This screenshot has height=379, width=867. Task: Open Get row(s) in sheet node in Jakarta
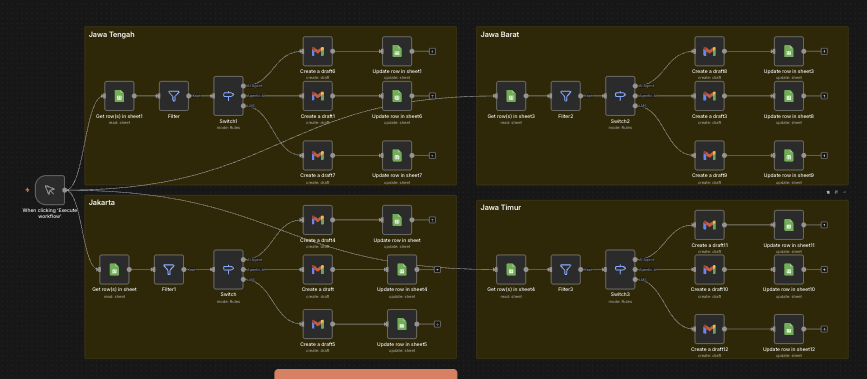pyautogui.click(x=114, y=269)
